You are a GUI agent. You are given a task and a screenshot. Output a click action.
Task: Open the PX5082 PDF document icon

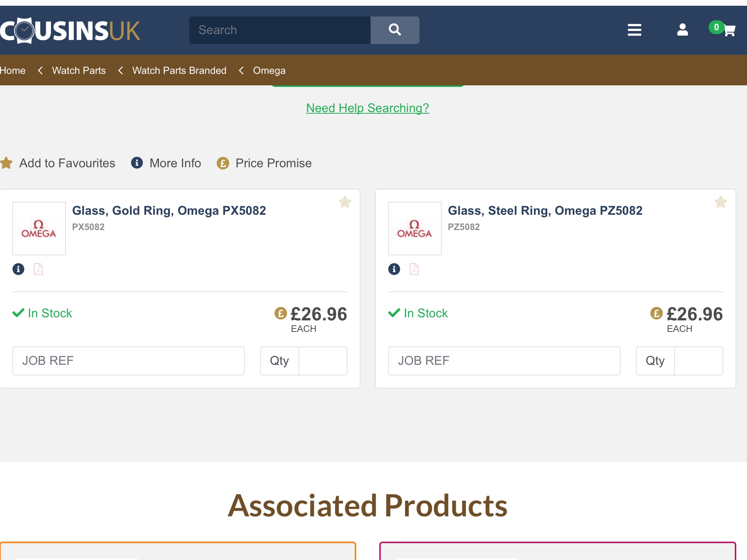tap(38, 269)
